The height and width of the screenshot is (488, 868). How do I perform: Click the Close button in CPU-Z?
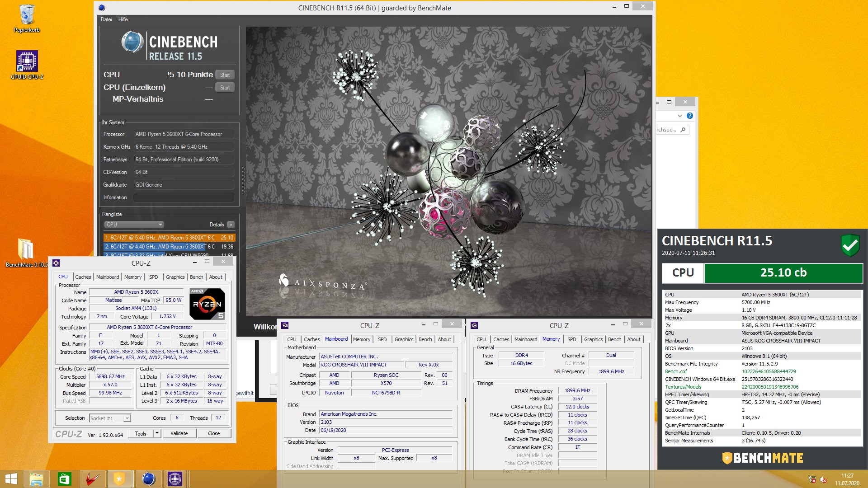click(x=214, y=433)
